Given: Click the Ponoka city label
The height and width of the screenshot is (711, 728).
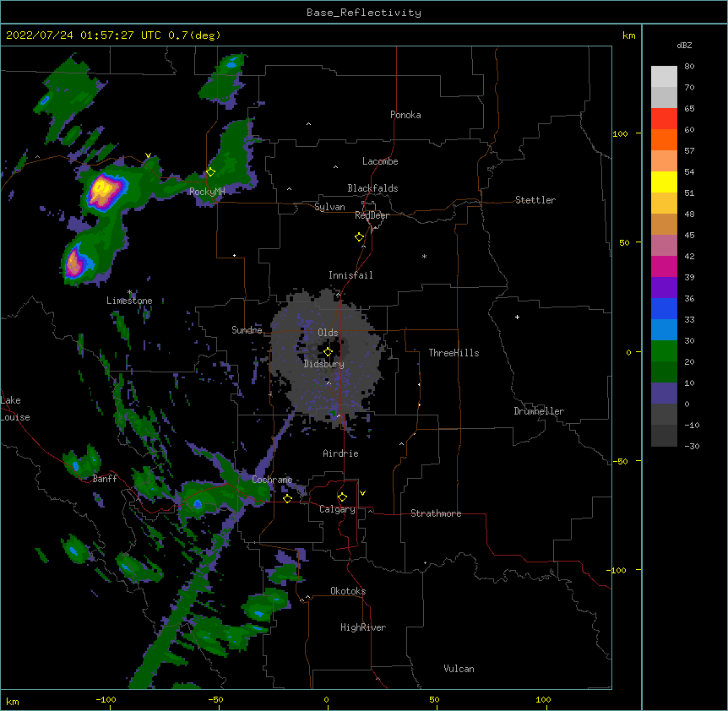Looking at the screenshot, I should 405,115.
